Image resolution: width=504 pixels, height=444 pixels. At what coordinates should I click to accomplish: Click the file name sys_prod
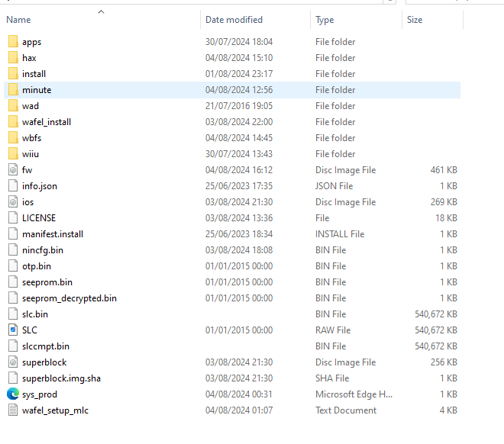(x=40, y=394)
